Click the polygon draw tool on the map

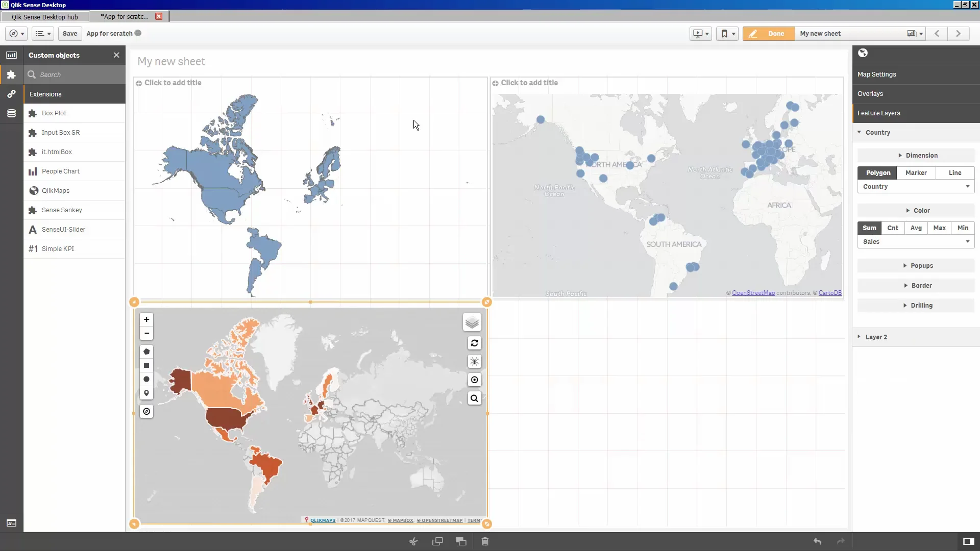click(x=146, y=352)
